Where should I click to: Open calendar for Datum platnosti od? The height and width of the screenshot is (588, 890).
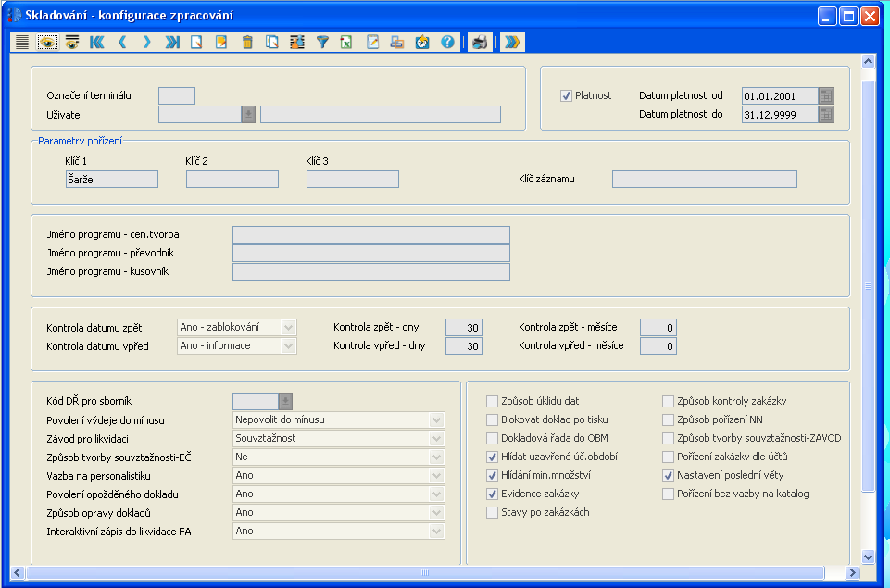point(826,95)
